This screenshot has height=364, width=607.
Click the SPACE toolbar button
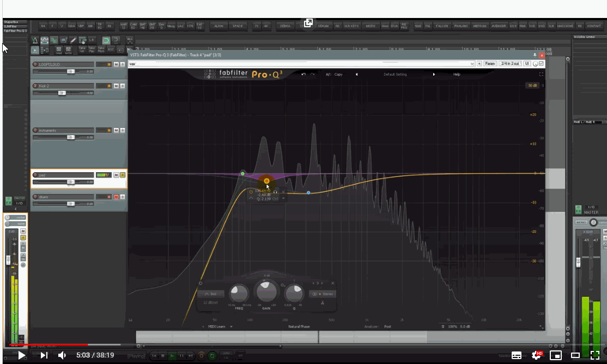click(x=238, y=26)
